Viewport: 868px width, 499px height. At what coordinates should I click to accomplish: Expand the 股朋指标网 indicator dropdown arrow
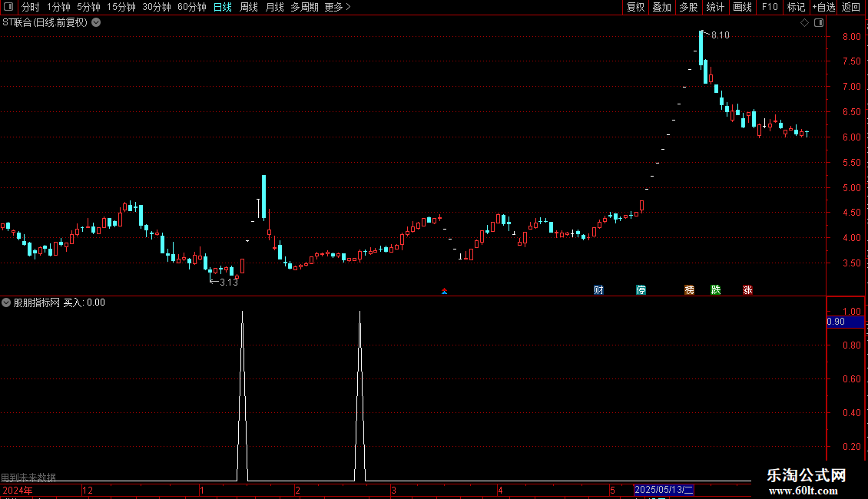click(x=6, y=302)
